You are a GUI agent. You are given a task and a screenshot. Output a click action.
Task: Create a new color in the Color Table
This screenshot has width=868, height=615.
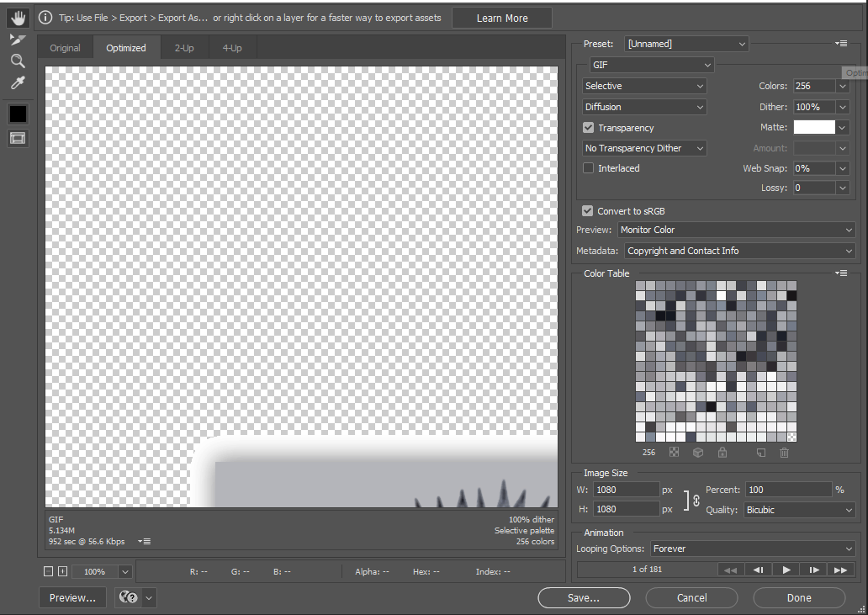(759, 452)
